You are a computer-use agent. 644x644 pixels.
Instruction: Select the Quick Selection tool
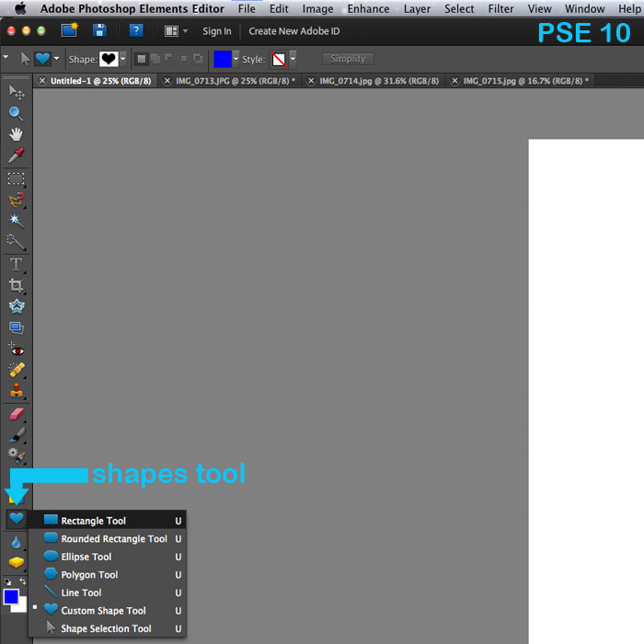[16, 242]
